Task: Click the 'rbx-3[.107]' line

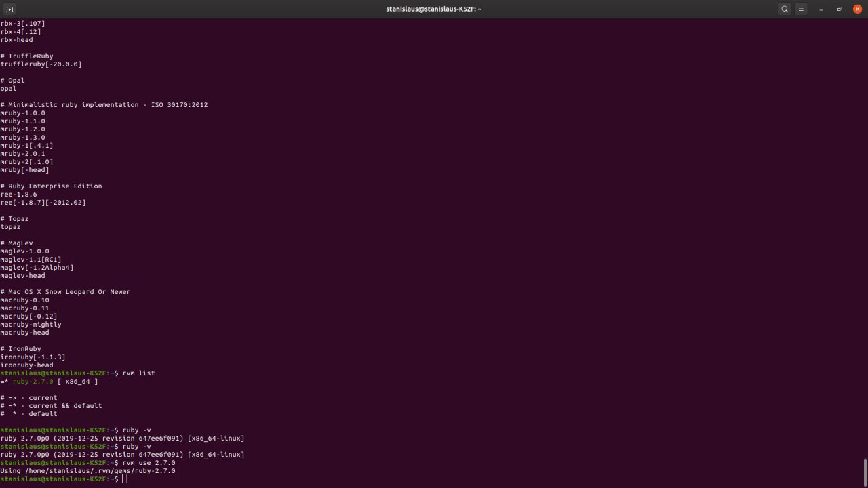Action: 23,24
